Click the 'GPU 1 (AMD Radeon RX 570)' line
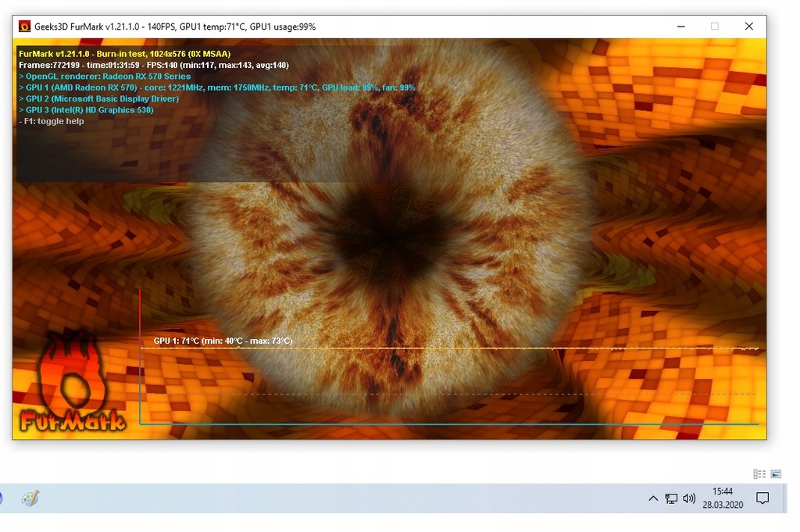Viewport: 800px width, 532px height. tap(217, 87)
